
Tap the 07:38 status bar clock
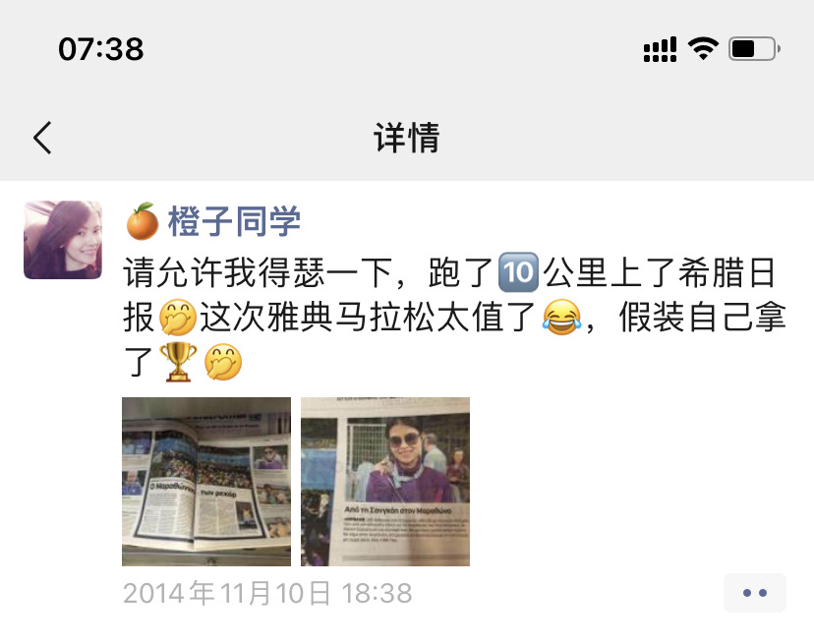tap(100, 49)
